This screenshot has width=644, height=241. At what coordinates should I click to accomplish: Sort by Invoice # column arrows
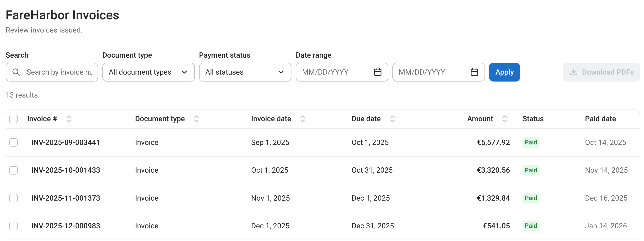[x=69, y=119]
